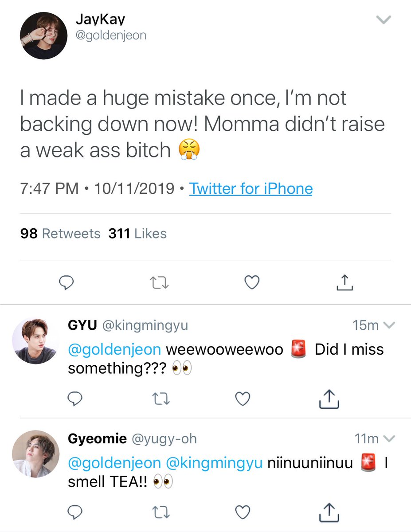Like Gyeomie's I smell TEA tweet
The height and width of the screenshot is (532, 411).
point(242,513)
